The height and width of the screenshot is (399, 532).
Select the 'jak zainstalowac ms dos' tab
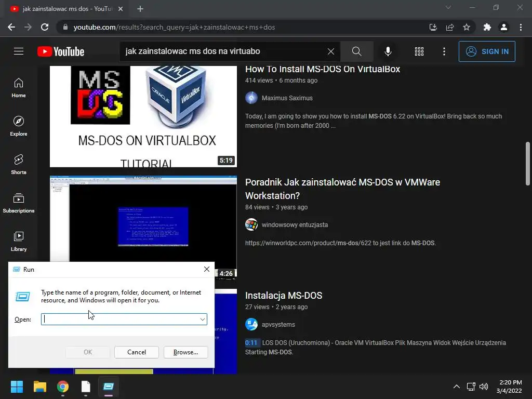(67, 9)
